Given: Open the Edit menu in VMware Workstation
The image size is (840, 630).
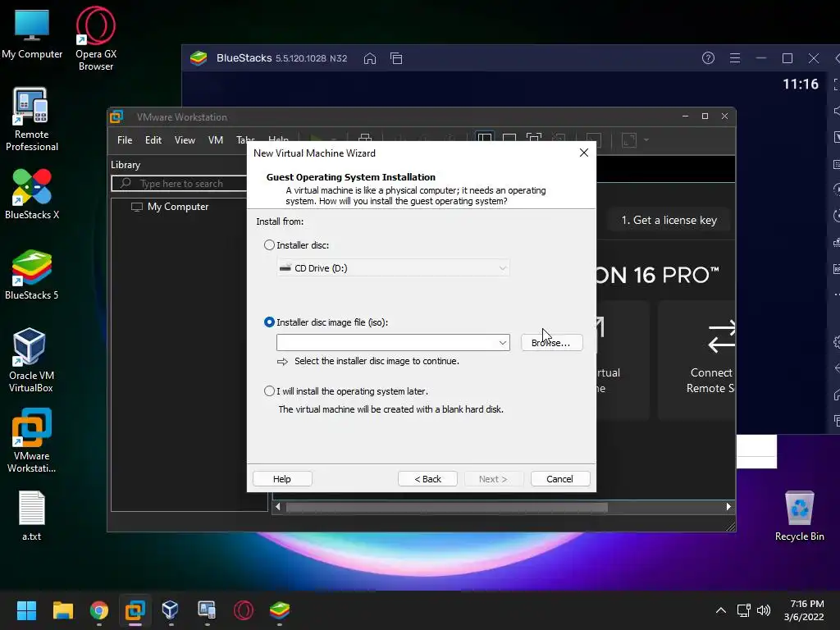Looking at the screenshot, I should click(x=153, y=139).
